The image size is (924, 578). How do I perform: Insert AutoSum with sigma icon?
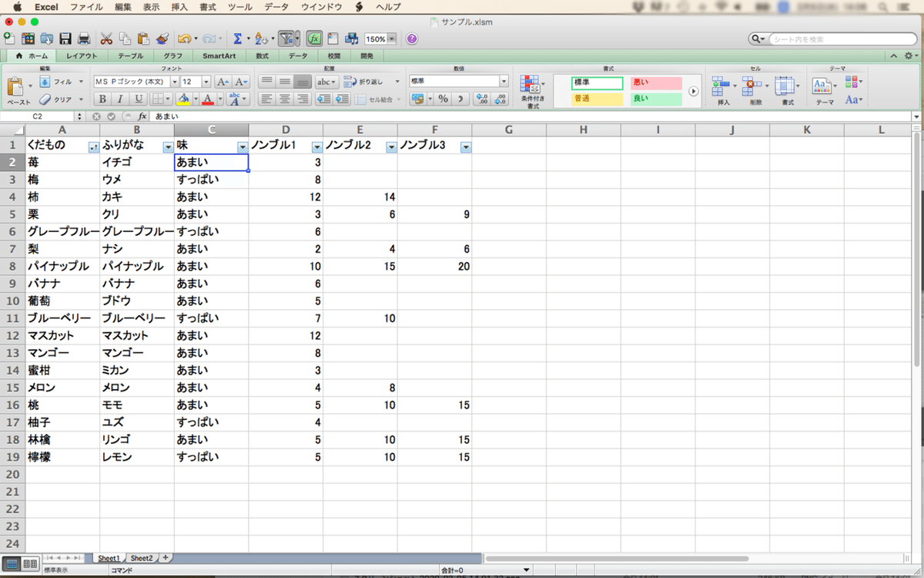238,38
